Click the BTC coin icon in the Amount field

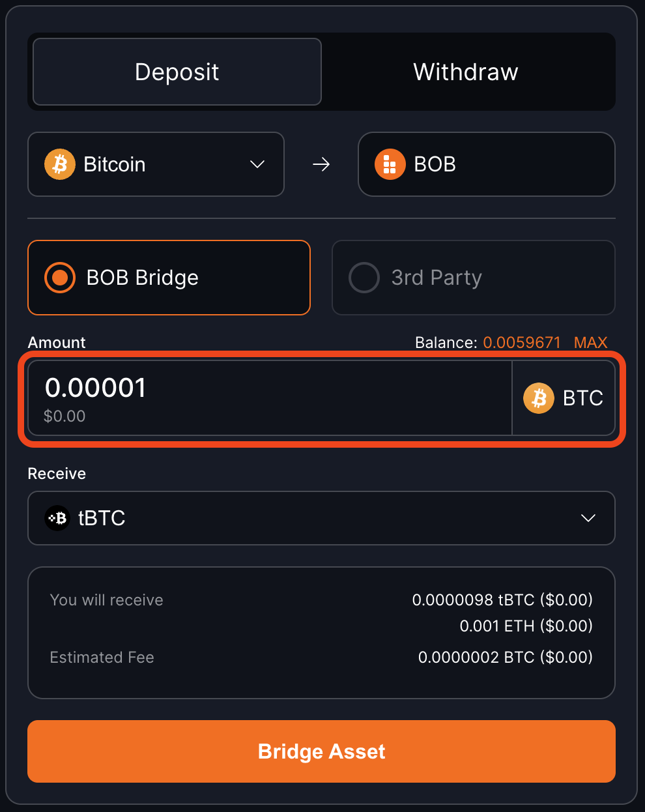[x=538, y=398]
